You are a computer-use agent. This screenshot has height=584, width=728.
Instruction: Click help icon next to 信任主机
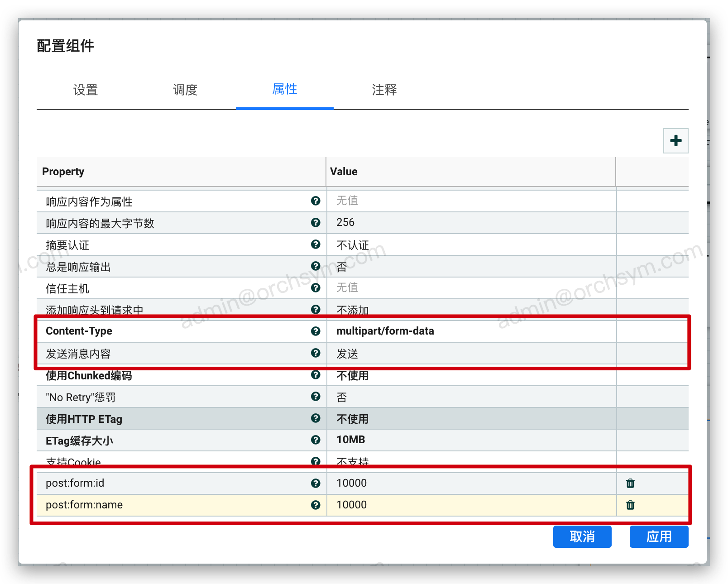pyautogui.click(x=316, y=288)
